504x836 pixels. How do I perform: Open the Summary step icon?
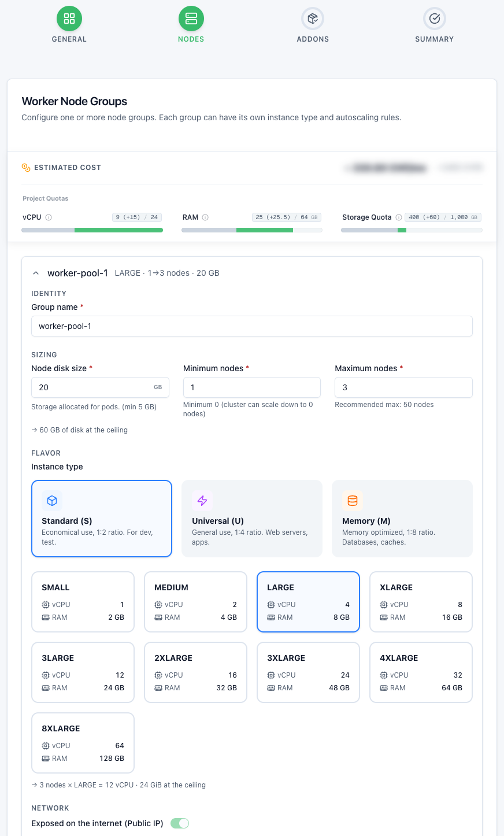coord(435,19)
